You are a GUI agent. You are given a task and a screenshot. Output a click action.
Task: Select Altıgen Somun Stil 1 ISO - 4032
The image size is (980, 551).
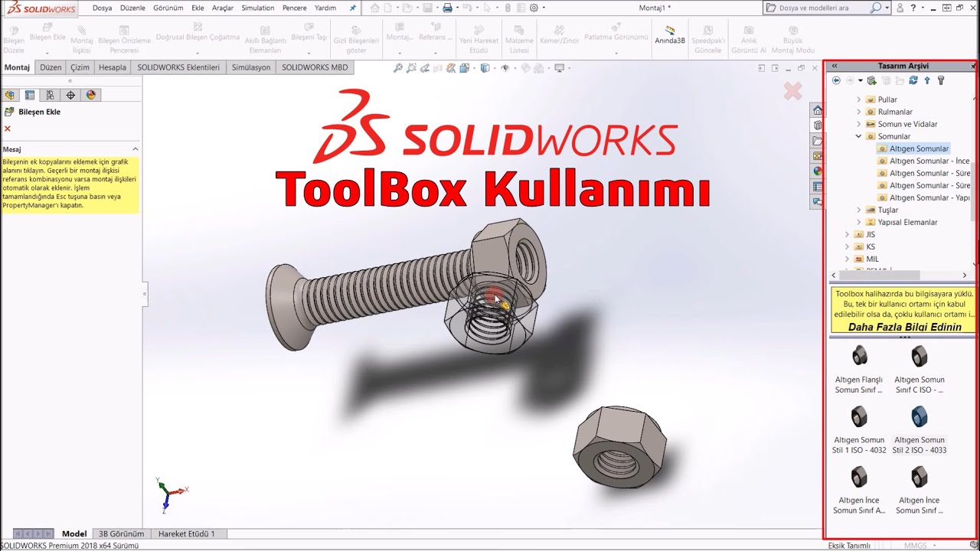click(x=859, y=430)
